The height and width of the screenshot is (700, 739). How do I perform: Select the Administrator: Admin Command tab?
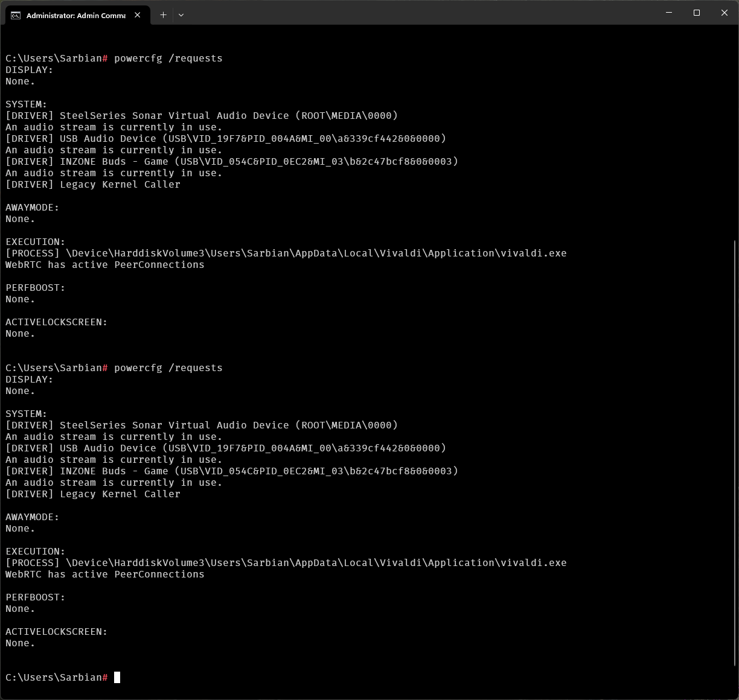tap(75, 15)
